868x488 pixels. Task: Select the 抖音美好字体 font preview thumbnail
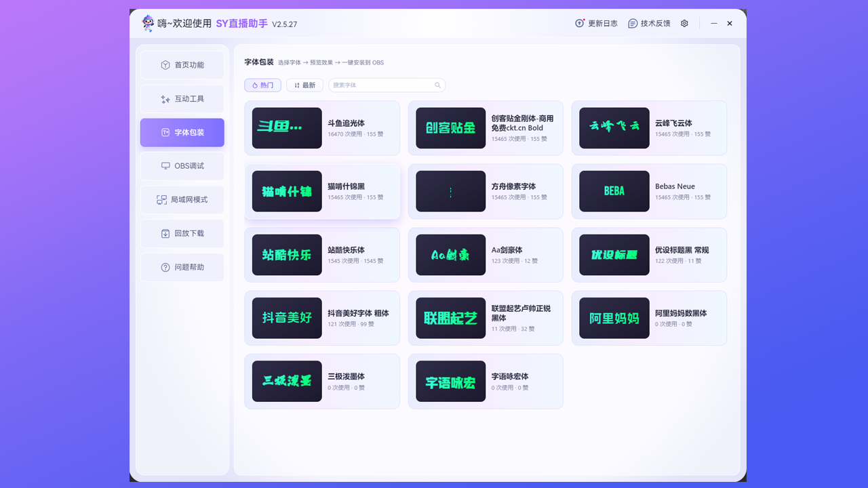click(287, 318)
